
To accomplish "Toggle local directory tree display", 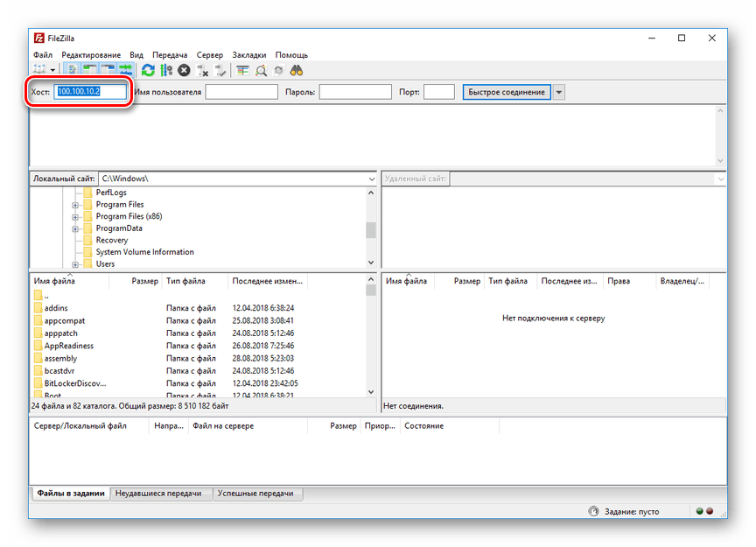I will point(90,70).
